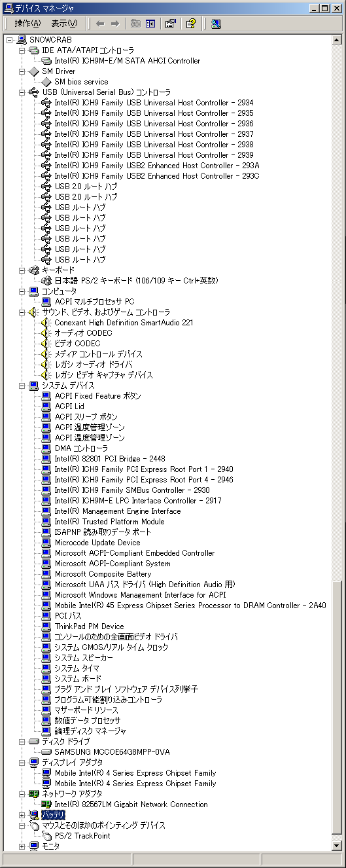Click the オーディオ CODEC warning icon
Screen dimensions: 346x868
(x=46, y=333)
